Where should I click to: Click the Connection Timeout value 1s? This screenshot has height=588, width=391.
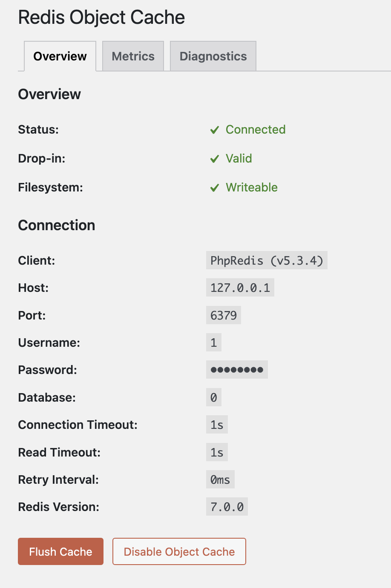217,425
